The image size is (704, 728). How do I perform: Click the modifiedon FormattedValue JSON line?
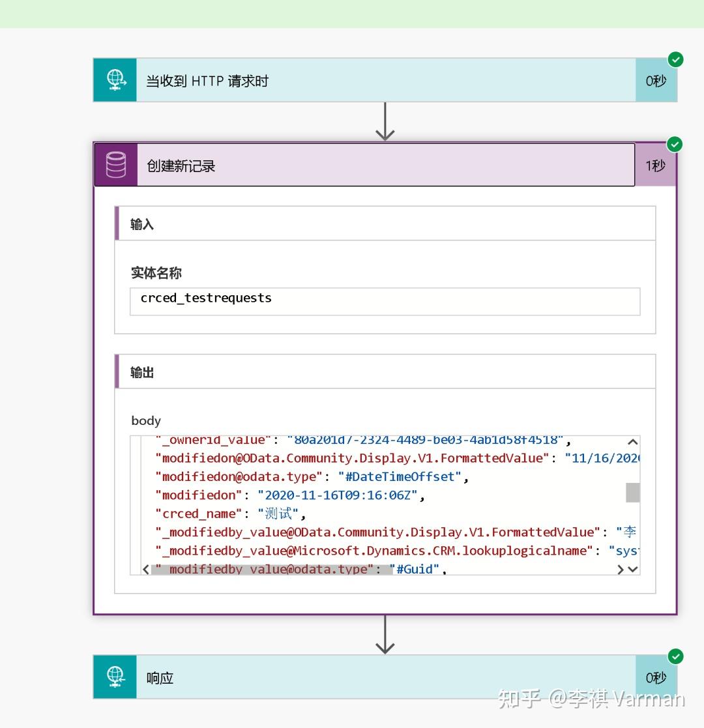pos(397,458)
